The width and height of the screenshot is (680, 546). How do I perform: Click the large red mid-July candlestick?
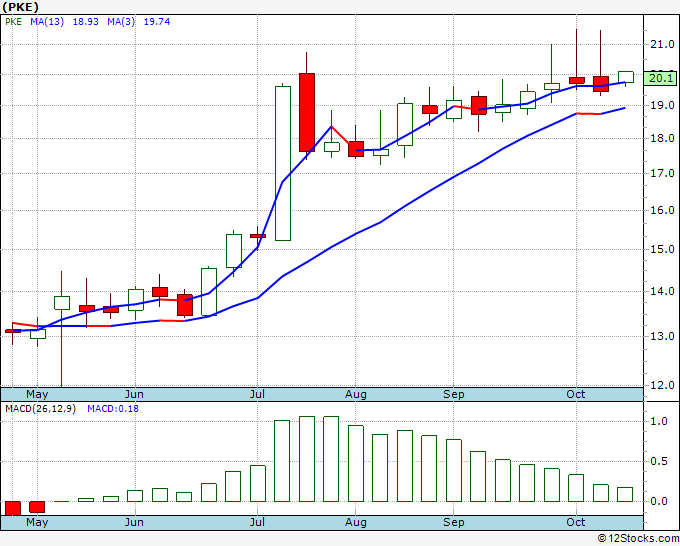pyautogui.click(x=307, y=112)
